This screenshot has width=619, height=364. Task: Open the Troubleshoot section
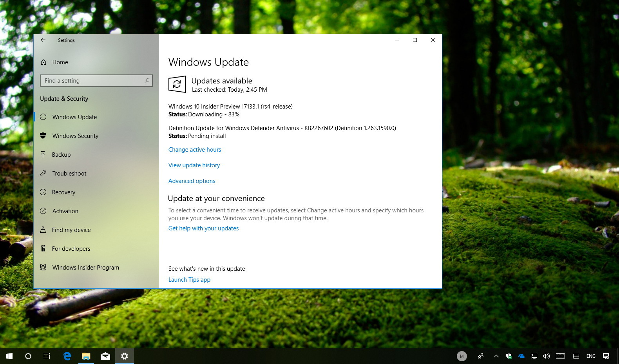click(x=69, y=174)
